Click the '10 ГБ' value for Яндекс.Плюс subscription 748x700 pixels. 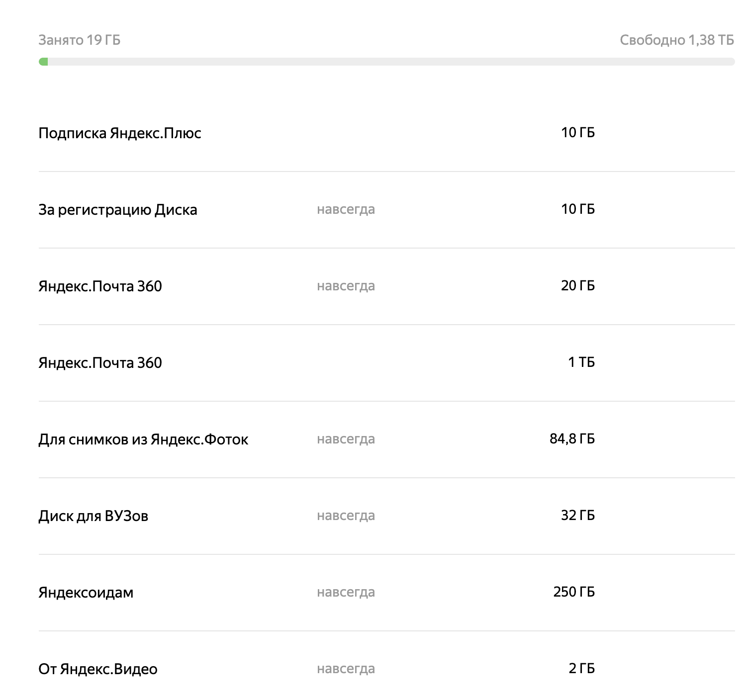(x=577, y=133)
